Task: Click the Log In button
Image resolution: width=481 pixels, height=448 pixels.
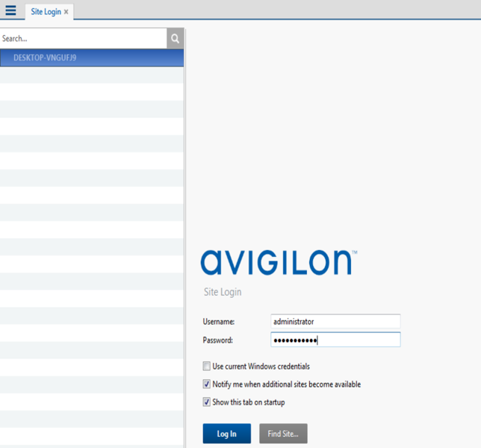Action: pos(227,433)
